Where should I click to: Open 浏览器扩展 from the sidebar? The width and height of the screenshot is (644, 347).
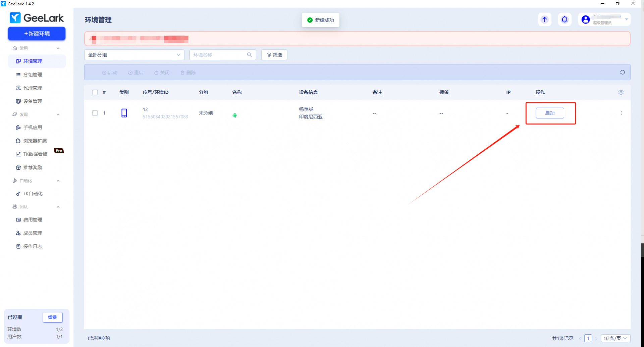tap(35, 141)
